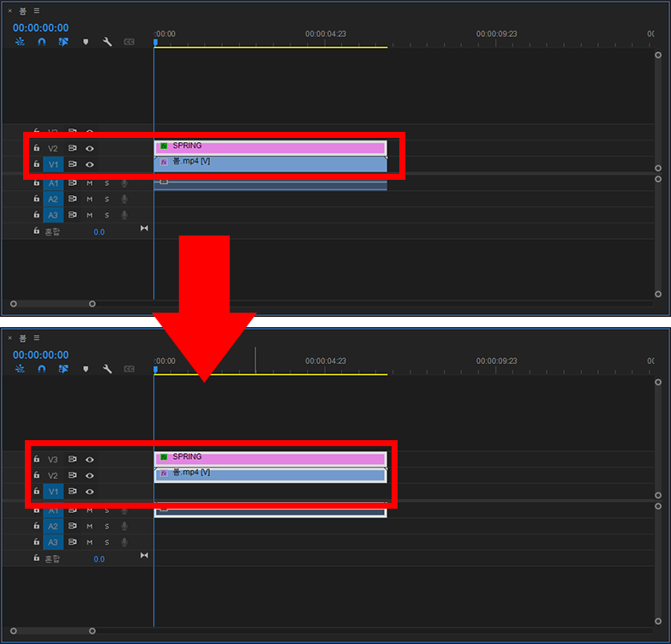
Task: Hide V3 track output in lower timeline
Action: click(90, 460)
